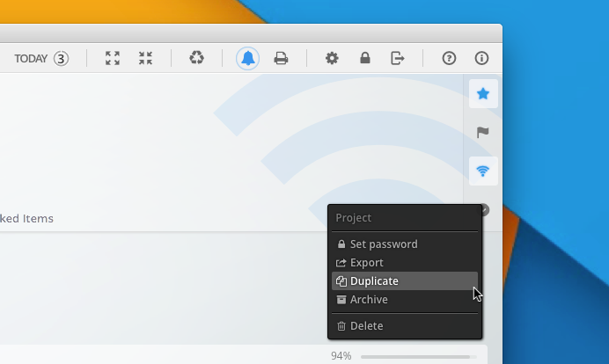This screenshot has width=609, height=364.
Task: Click the padlock icon in the toolbar
Action: 364,59
